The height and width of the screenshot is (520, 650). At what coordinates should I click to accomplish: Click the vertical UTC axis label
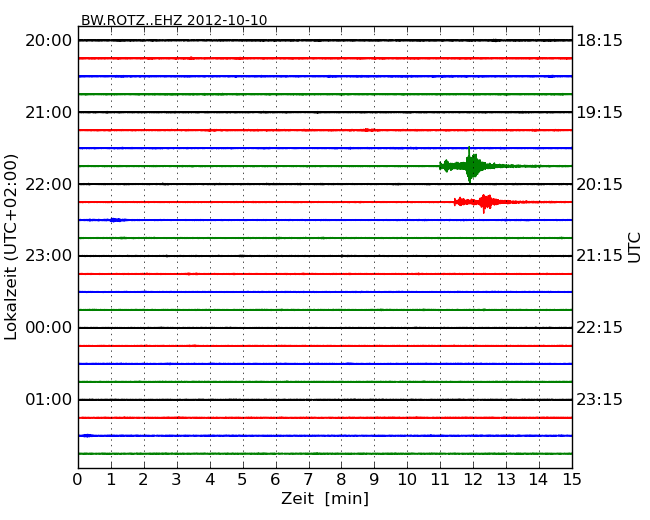pos(634,248)
